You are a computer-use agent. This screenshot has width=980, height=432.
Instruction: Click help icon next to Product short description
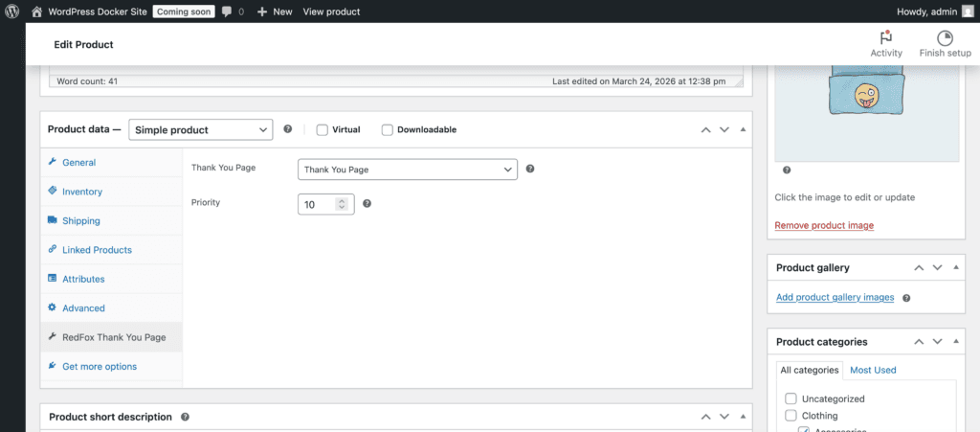coord(186,418)
